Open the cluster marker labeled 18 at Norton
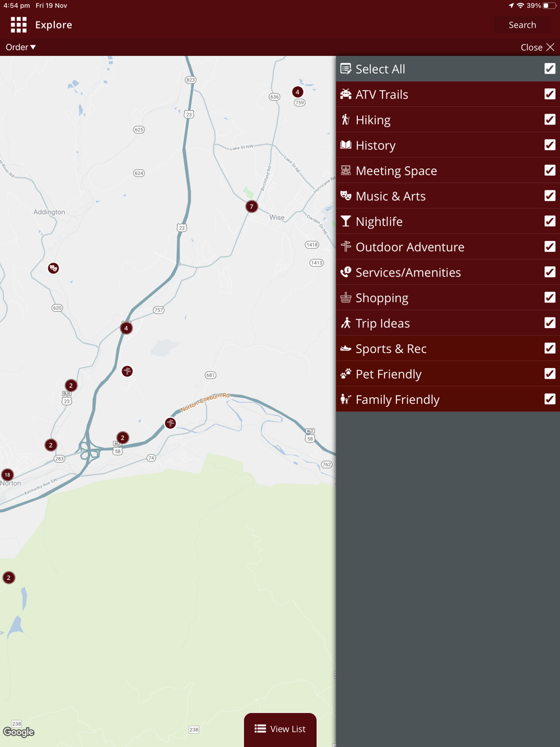Image resolution: width=560 pixels, height=747 pixels. (7, 475)
